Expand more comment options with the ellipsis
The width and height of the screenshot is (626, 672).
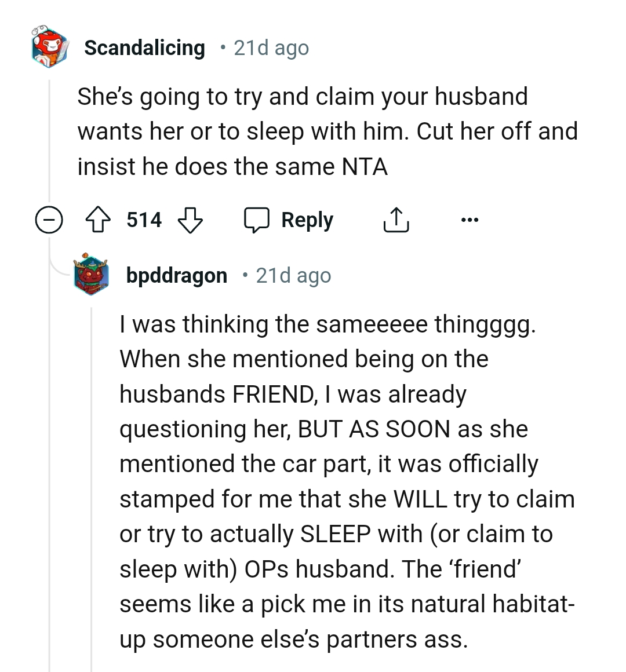471,220
